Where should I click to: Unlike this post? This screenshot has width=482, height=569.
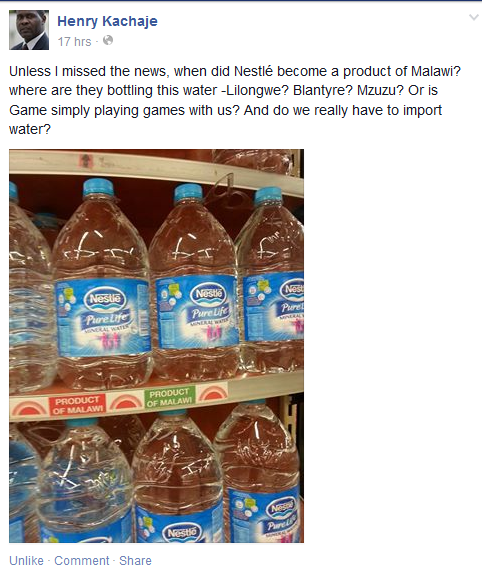tap(26, 560)
